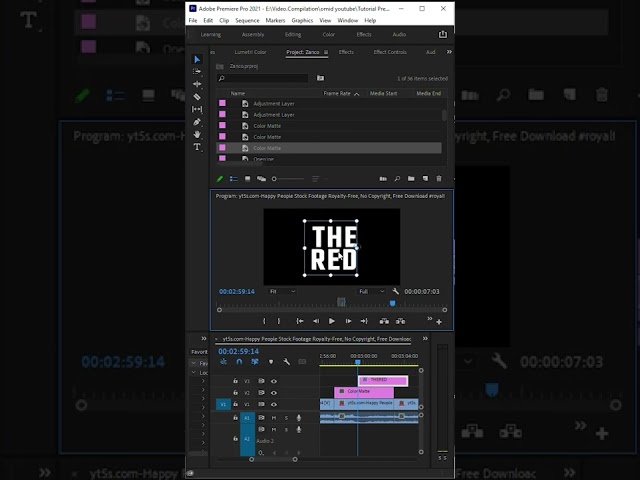Open the Lumetri Color panel tab

tap(250, 52)
